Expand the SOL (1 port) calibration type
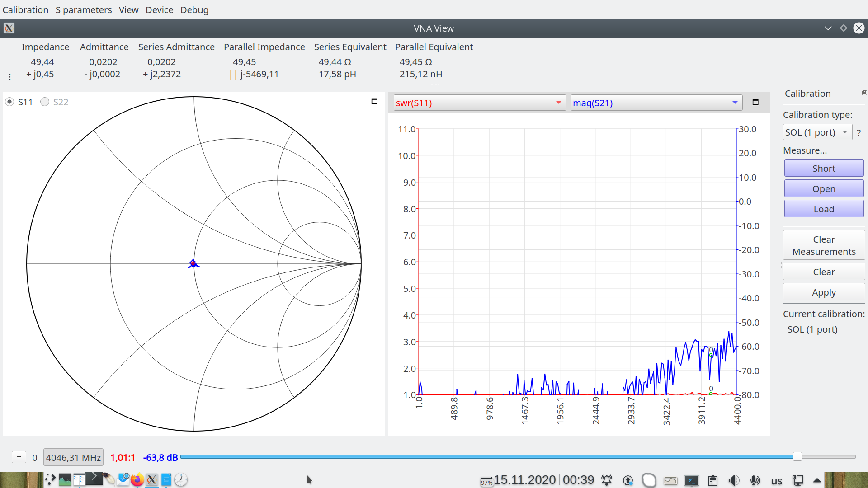 click(817, 132)
